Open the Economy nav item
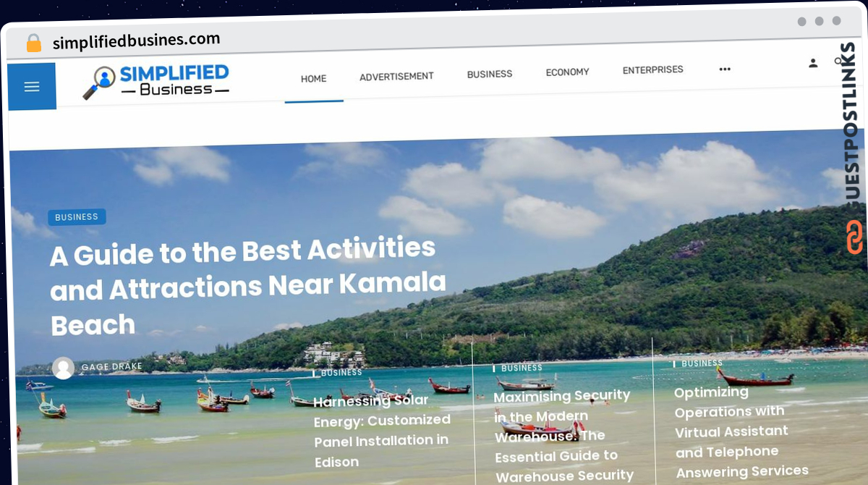868x485 pixels. point(568,72)
